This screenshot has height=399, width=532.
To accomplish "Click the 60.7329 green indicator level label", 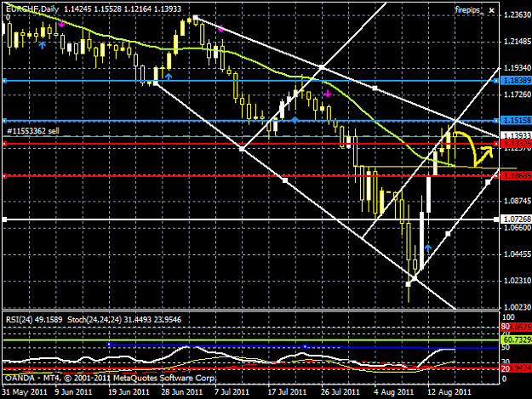I will point(517,339).
